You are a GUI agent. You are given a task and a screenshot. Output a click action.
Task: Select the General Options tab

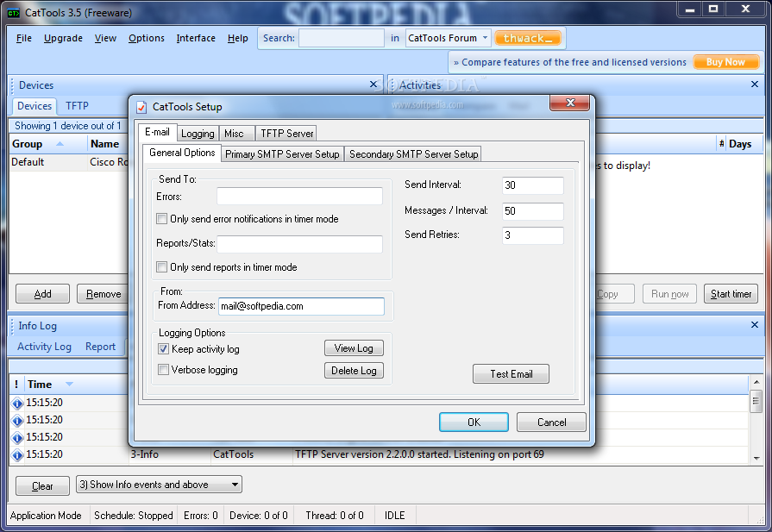(182, 153)
